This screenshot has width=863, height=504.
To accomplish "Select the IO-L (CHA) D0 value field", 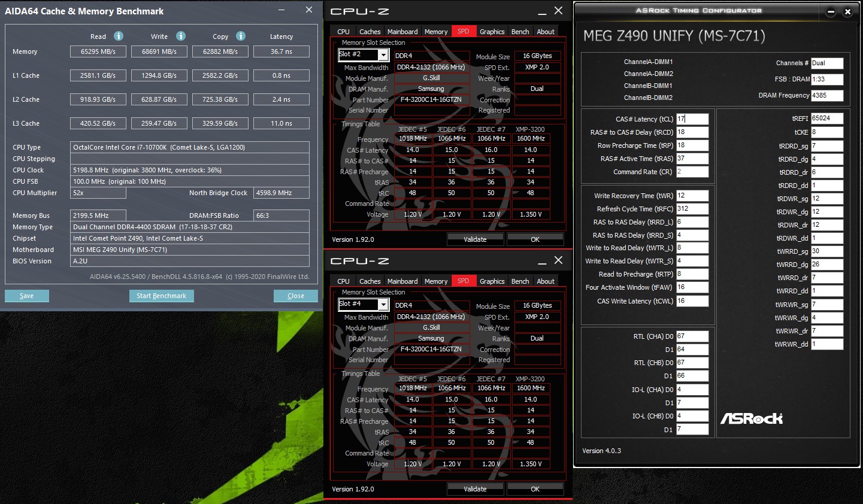I will [x=692, y=389].
